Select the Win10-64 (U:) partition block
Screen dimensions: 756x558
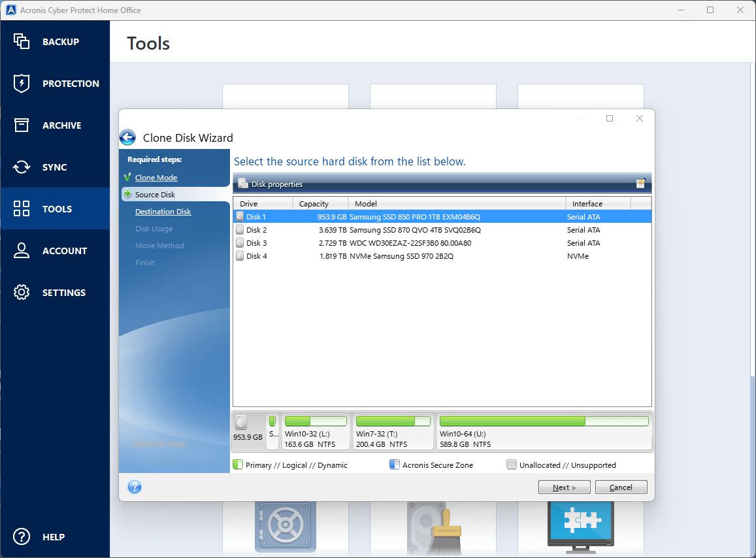pyautogui.click(x=544, y=431)
